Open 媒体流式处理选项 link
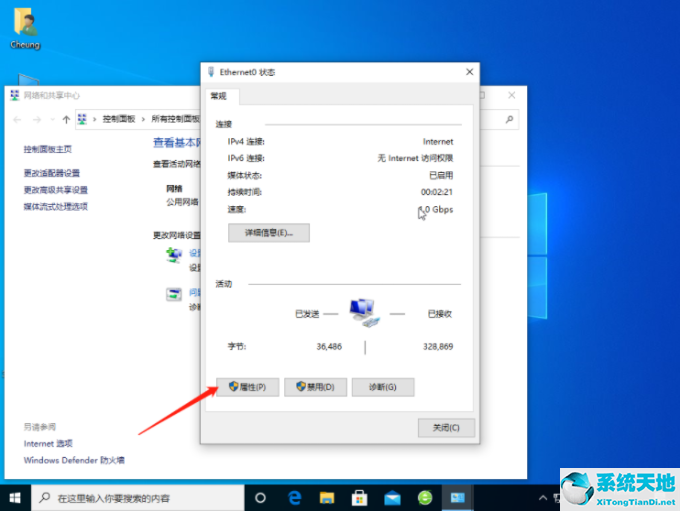 point(56,206)
